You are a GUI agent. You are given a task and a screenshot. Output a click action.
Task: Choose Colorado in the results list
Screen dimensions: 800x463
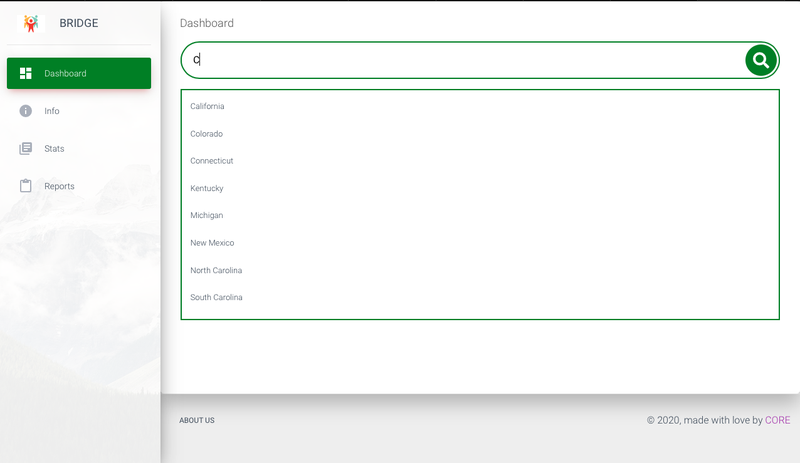tap(207, 134)
